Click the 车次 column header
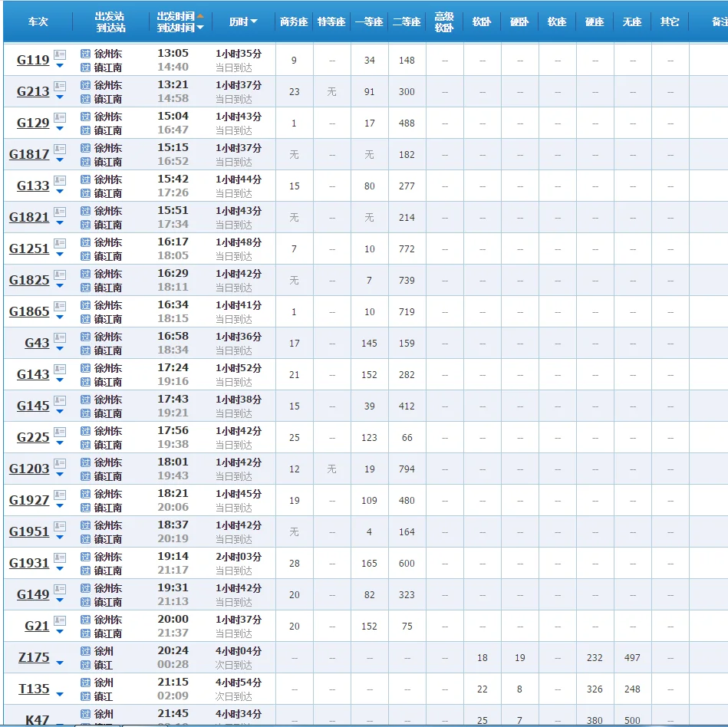 click(x=38, y=21)
